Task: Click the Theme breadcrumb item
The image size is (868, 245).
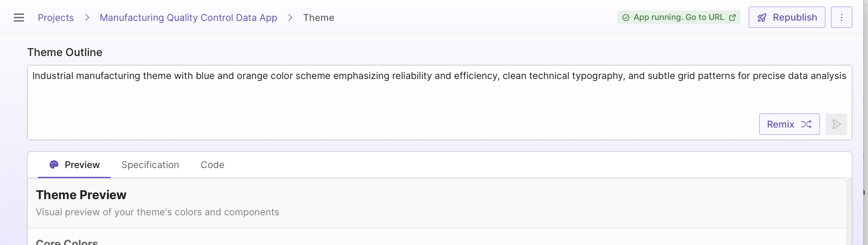Action: (319, 18)
